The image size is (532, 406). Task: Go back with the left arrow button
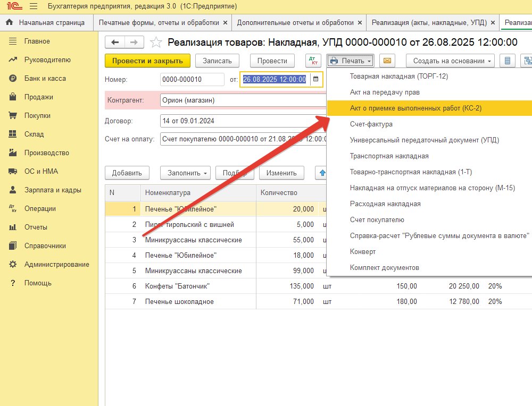pos(115,43)
